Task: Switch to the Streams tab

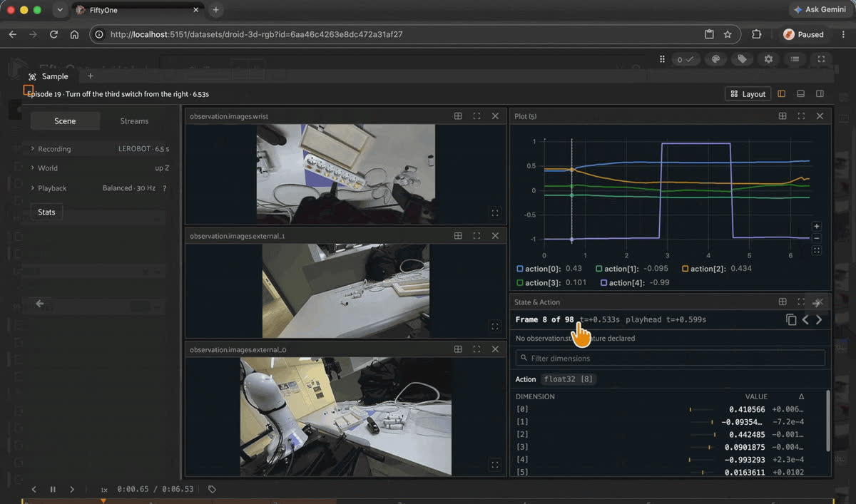Action: coord(134,121)
